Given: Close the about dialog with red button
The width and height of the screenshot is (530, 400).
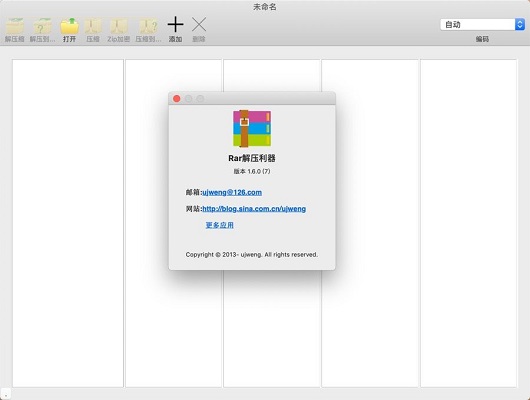Looking at the screenshot, I should pyautogui.click(x=176, y=98).
